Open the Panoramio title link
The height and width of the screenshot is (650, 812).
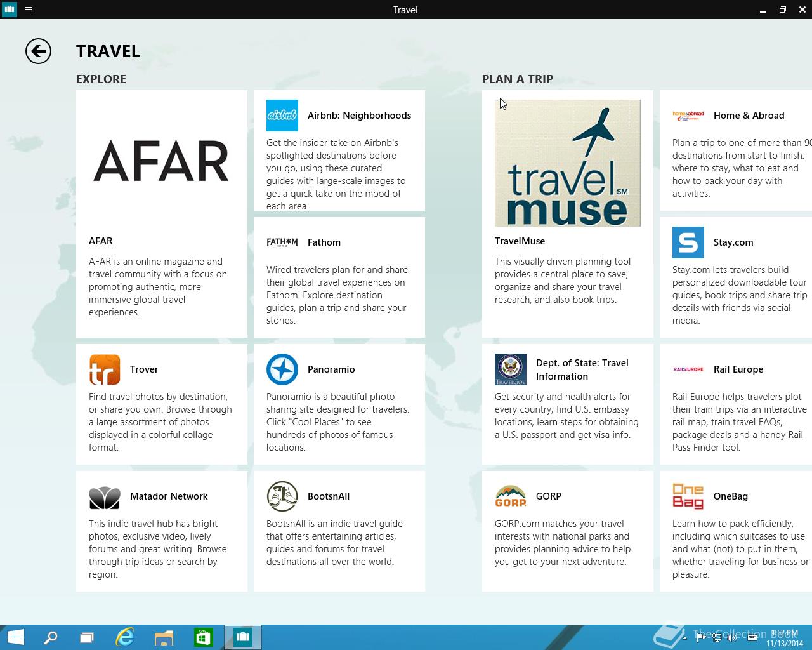tap(331, 369)
